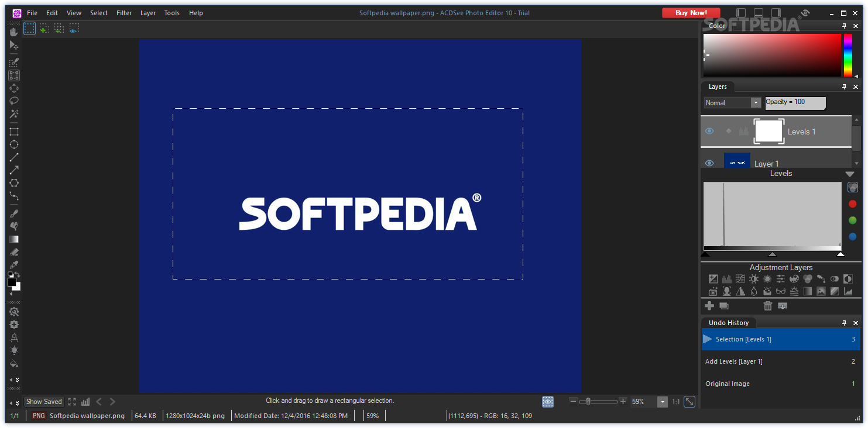Select the red channel in Levels
Screen dimensions: 868x428
pos(852,204)
